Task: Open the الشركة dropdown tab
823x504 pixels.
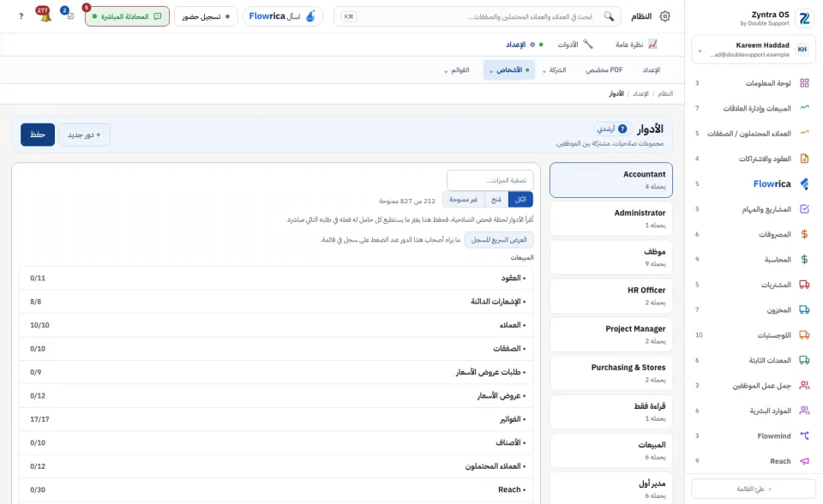Action: [555, 69]
